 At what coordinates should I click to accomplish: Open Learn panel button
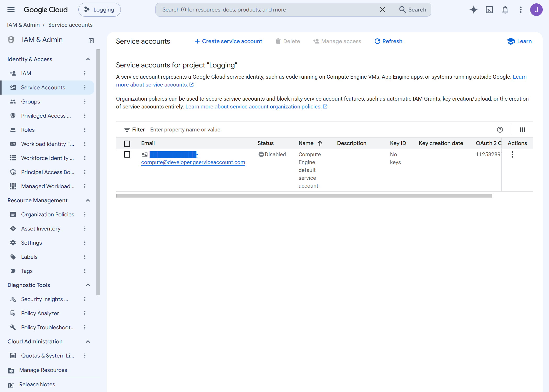(519, 41)
